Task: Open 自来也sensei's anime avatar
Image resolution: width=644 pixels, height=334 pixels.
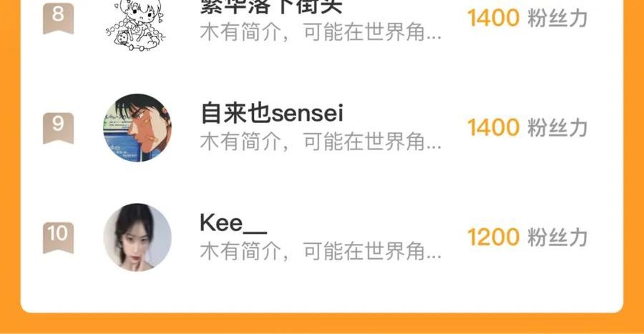Action: coord(137,127)
